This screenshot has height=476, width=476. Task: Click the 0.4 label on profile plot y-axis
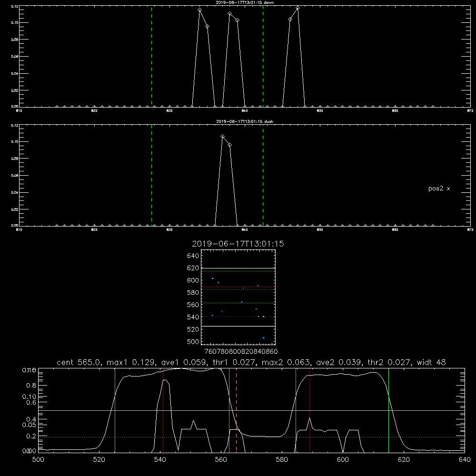pos(31,419)
